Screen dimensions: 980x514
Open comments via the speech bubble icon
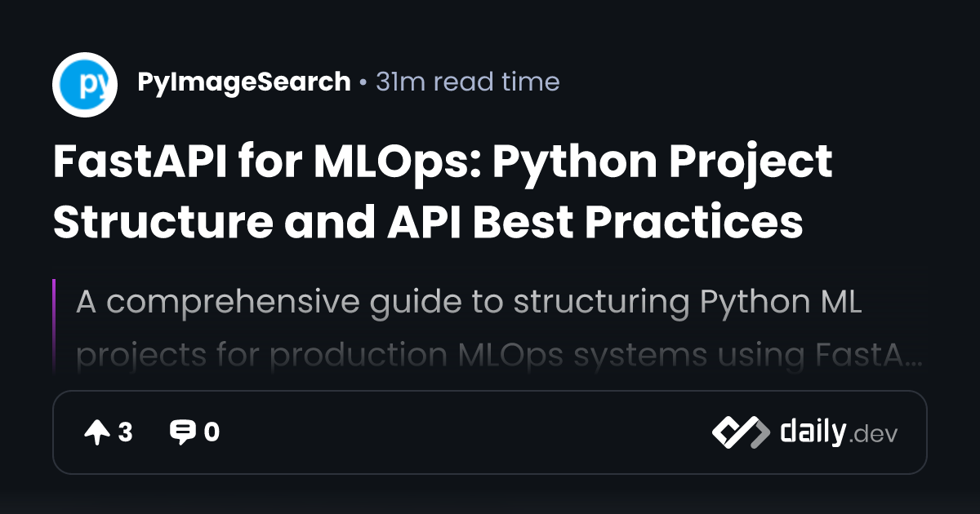182,432
